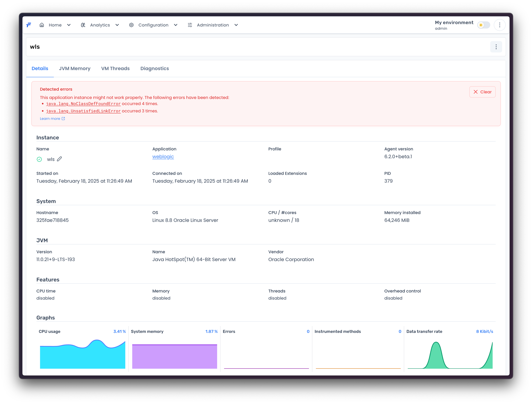The height and width of the screenshot is (404, 532).
Task: Click the Configuration gear icon
Action: [131, 25]
